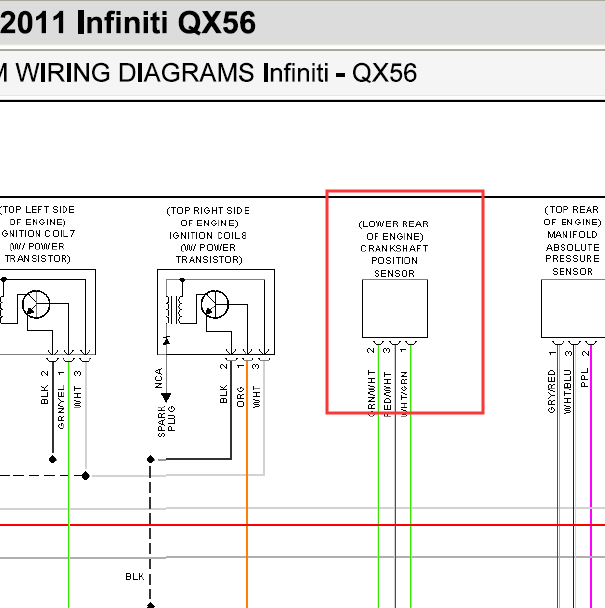
Task: Click the junction dot ending Coil 7 WHT wire
Action: coord(86,475)
